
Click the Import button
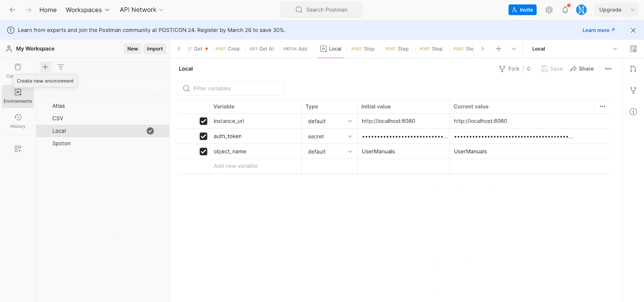click(x=155, y=49)
